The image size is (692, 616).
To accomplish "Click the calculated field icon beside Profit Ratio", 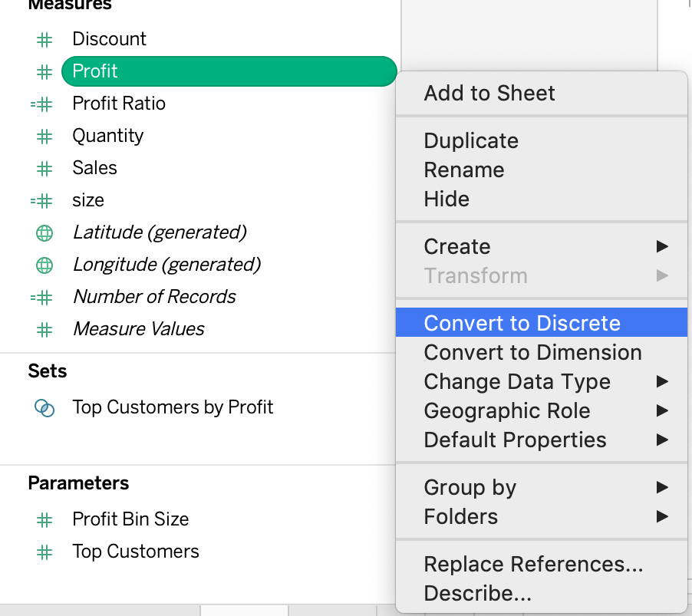I will 41,104.
